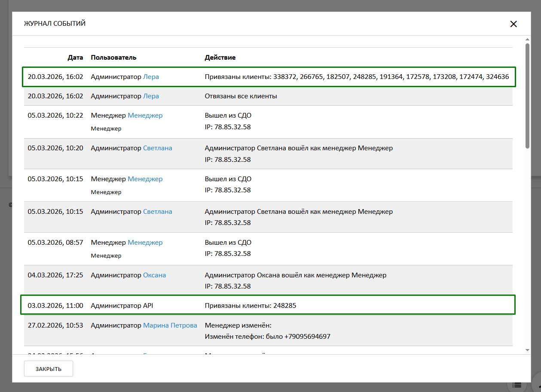Click Менеджер link in the 08:57 entry
The image size is (541, 392).
[x=145, y=243]
